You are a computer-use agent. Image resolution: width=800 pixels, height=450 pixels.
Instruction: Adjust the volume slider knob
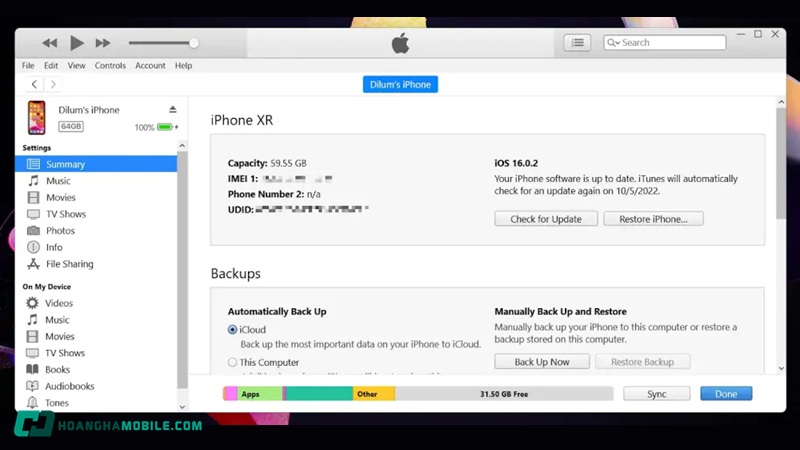pos(193,43)
